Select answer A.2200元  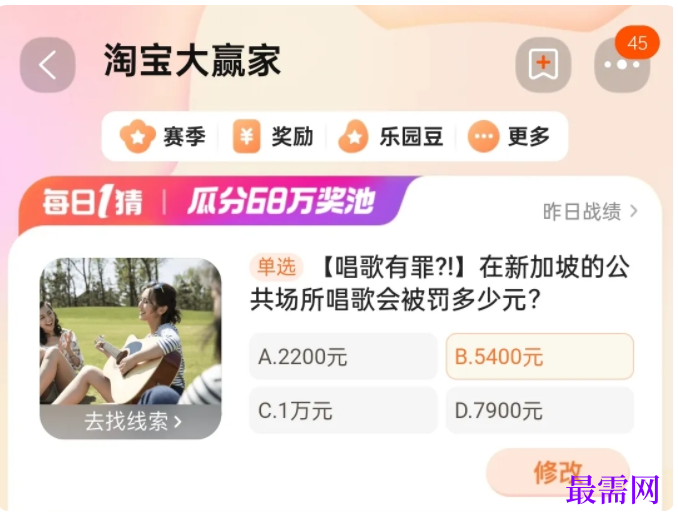tap(343, 357)
